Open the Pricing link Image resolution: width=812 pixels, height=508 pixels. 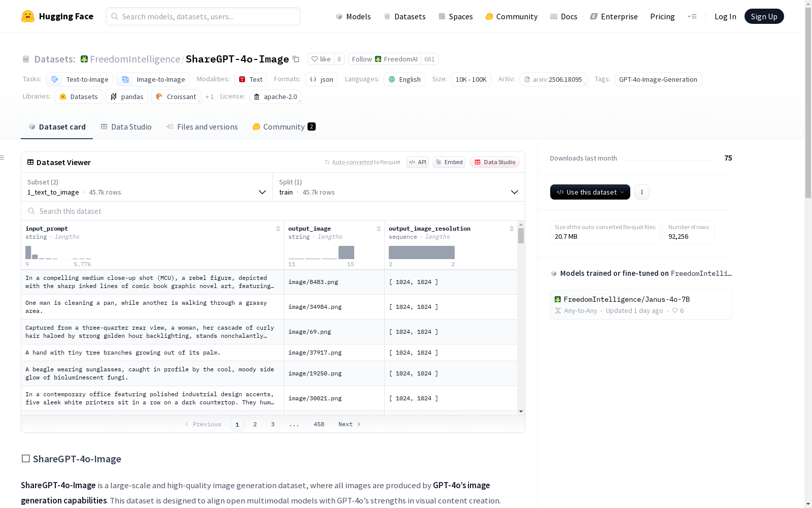point(662,16)
